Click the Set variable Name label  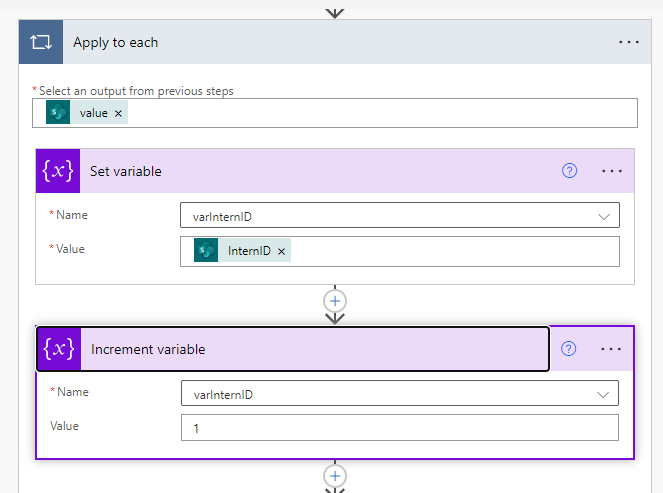coord(72,215)
